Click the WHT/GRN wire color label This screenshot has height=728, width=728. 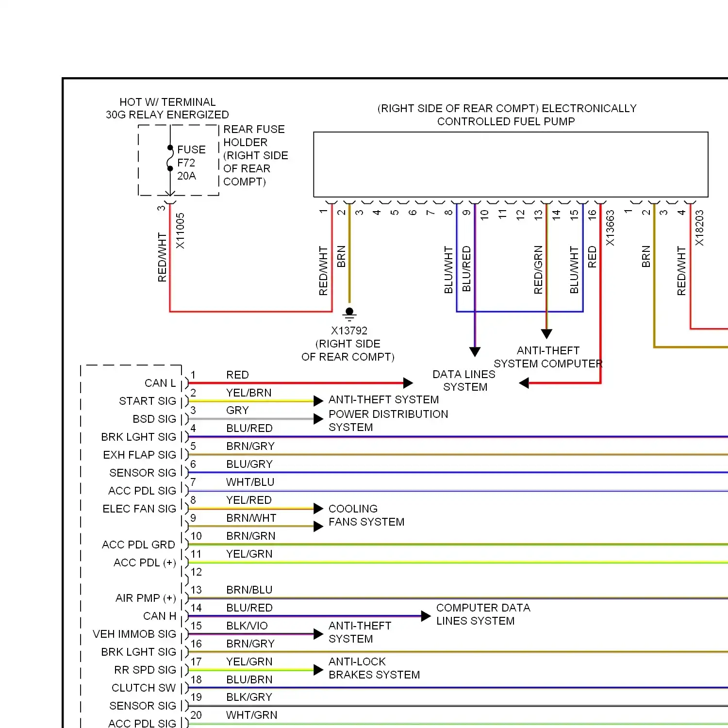point(252,715)
